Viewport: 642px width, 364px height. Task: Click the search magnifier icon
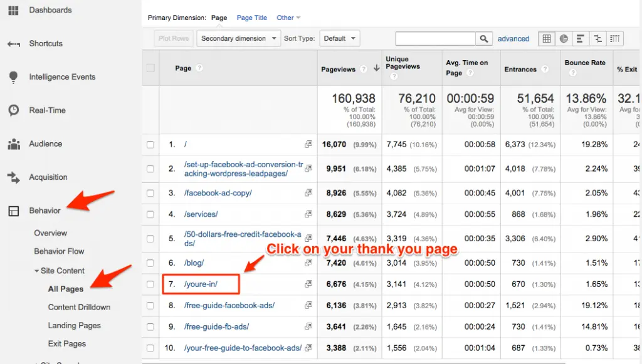coord(483,39)
